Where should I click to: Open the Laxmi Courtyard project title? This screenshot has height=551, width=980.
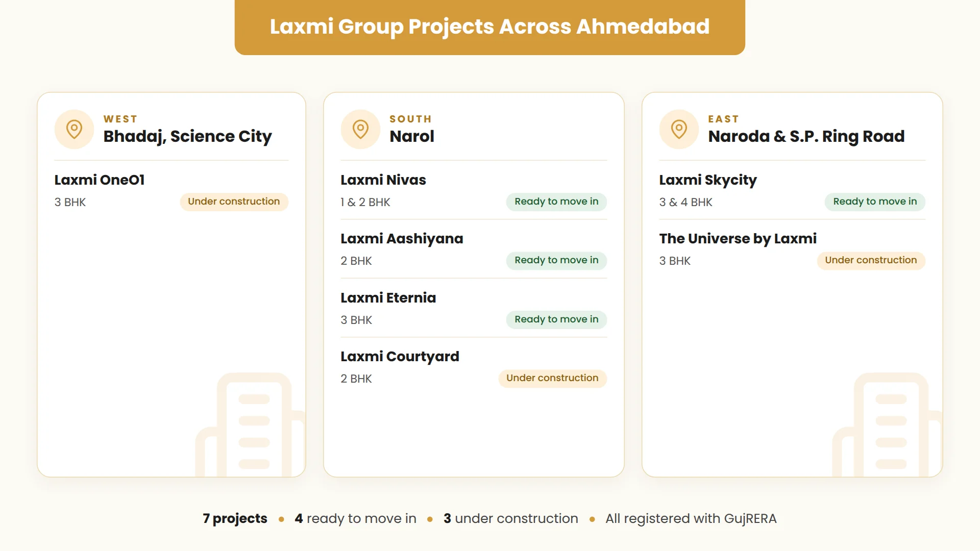pyautogui.click(x=400, y=357)
